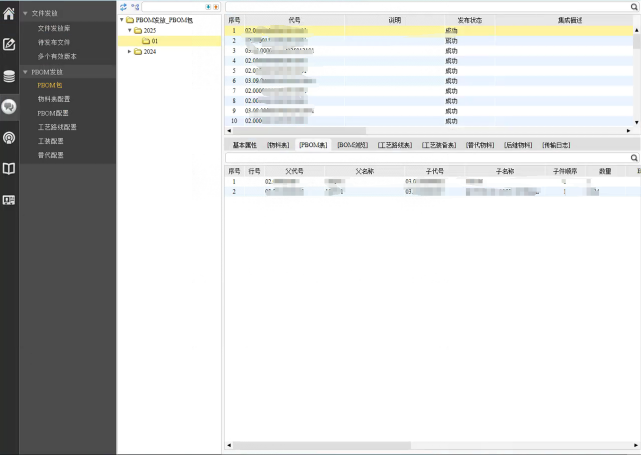The height and width of the screenshot is (455, 641).
Task: Open the [工艺路线表] tab
Action: pyautogui.click(x=396, y=145)
